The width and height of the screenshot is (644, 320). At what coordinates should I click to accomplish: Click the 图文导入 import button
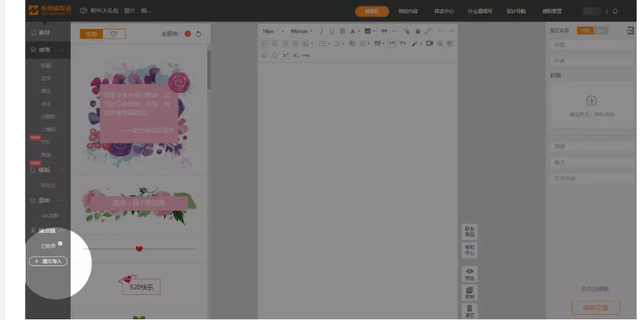click(48, 261)
